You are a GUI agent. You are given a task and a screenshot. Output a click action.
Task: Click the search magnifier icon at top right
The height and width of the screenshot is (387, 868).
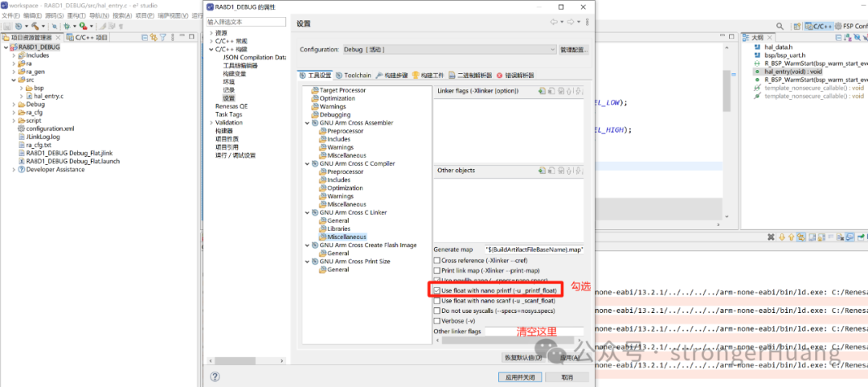(x=780, y=26)
